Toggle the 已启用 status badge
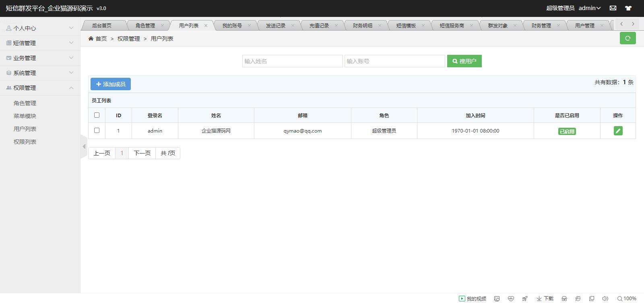The height and width of the screenshot is (303, 644). pos(567,131)
